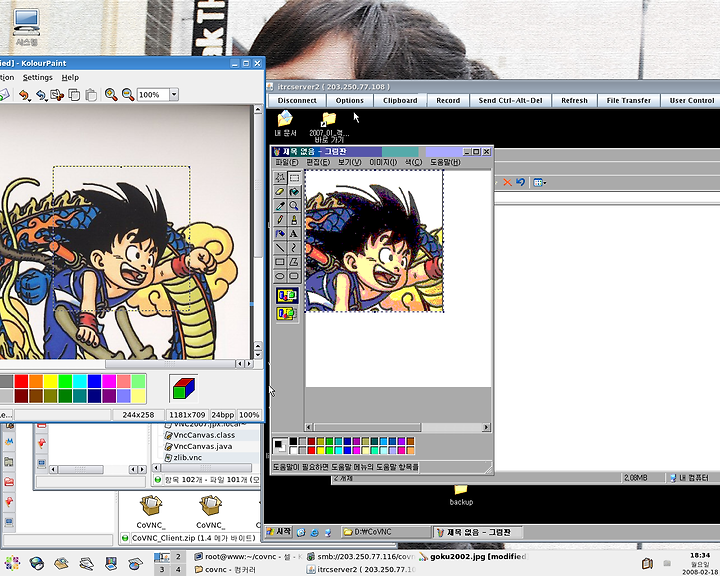Select the text 'A' tool in Korean Paint

[294, 234]
